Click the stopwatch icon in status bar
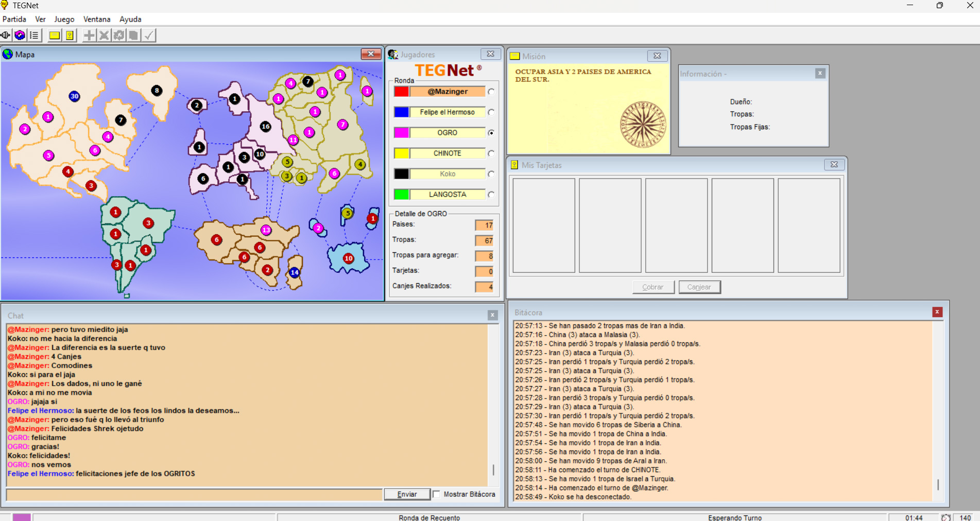Screen dimensions: 980x521 pyautogui.click(x=945, y=517)
